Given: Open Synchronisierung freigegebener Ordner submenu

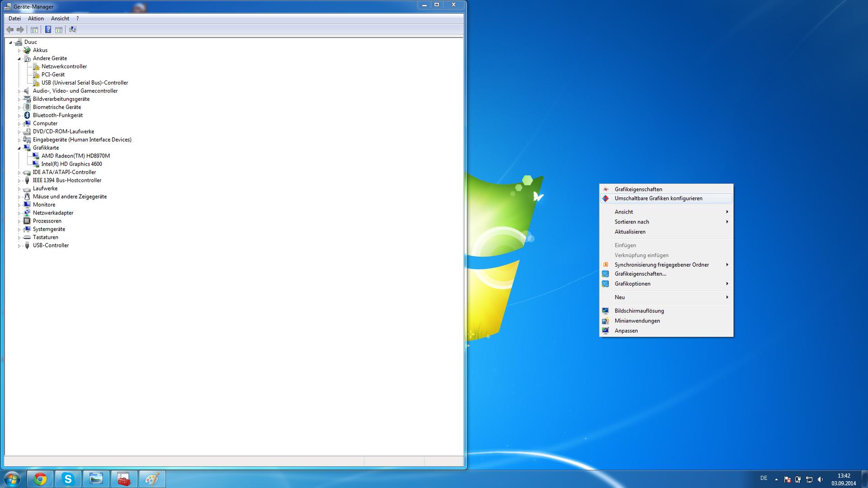Looking at the screenshot, I should pyautogui.click(x=666, y=265).
